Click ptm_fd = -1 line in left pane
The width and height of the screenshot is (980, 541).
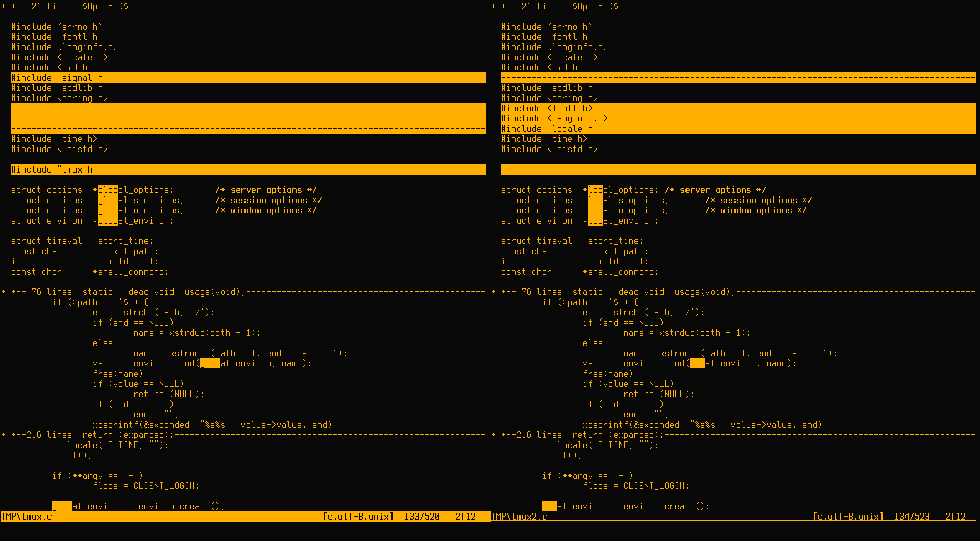pyautogui.click(x=85, y=261)
